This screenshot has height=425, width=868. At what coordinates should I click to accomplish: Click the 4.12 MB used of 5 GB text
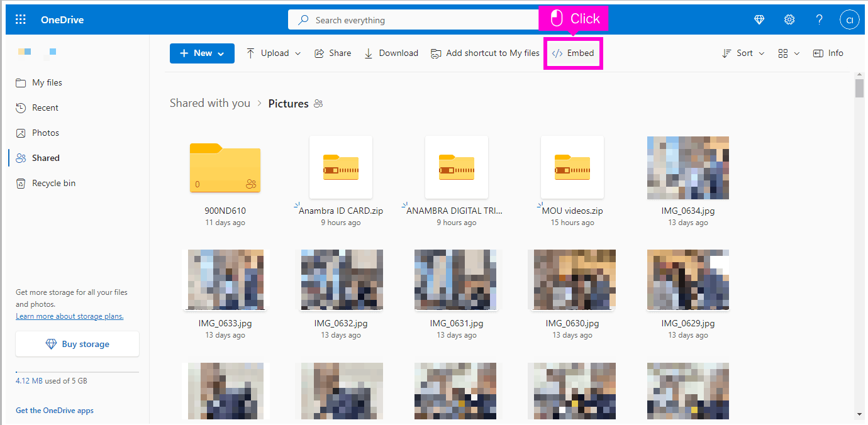[52, 381]
